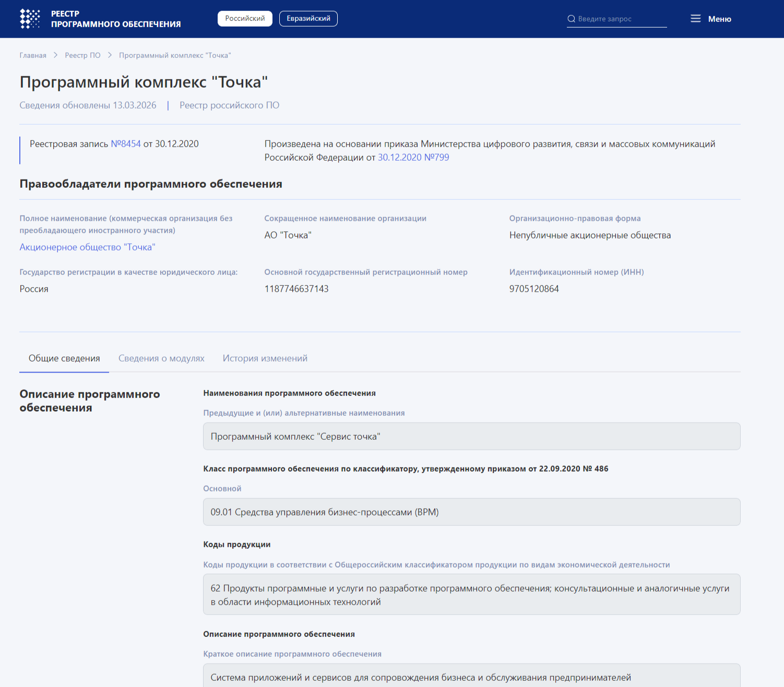Open the История изменений tab
This screenshot has width=784, height=687.
coord(265,358)
